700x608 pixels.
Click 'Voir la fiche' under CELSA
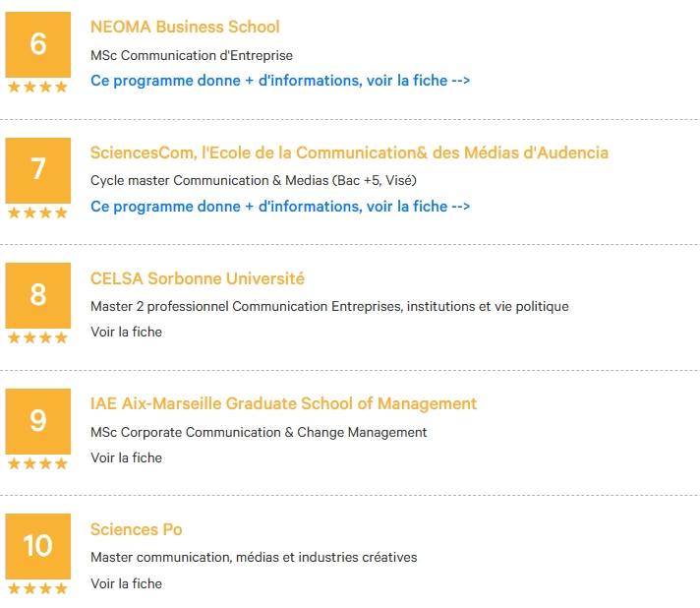tap(126, 332)
